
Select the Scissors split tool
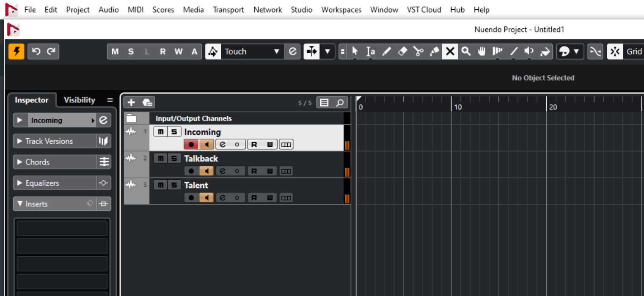418,52
